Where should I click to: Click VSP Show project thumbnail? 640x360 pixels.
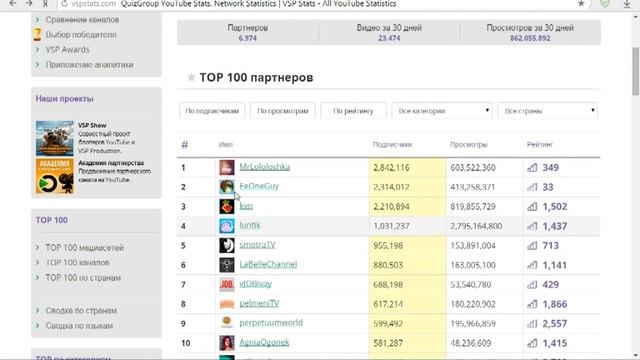(x=55, y=138)
